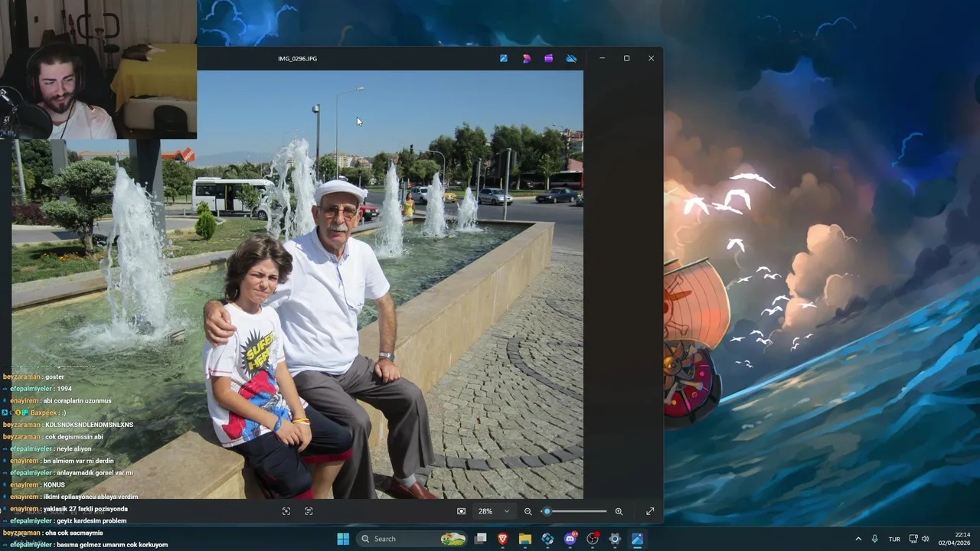
Task: Minimize the Photos window
Action: coord(602,58)
